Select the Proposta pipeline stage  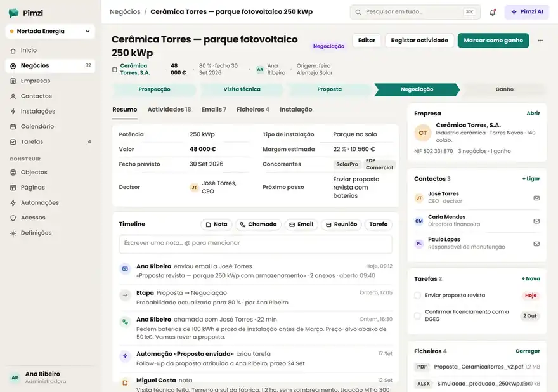(x=329, y=89)
